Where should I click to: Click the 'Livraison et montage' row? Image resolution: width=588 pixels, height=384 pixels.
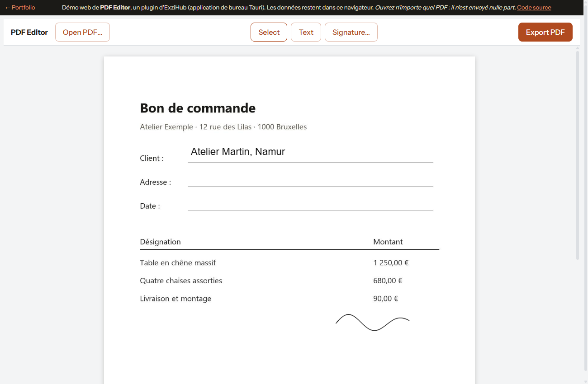click(x=175, y=299)
